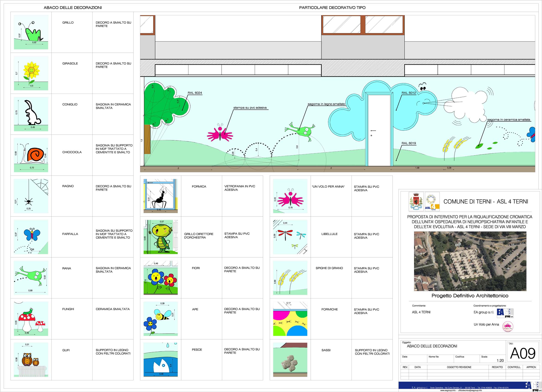Click the 'CONTROLL.' column header
Image resolution: width=542 pixels, height=392 pixels.
(514, 367)
